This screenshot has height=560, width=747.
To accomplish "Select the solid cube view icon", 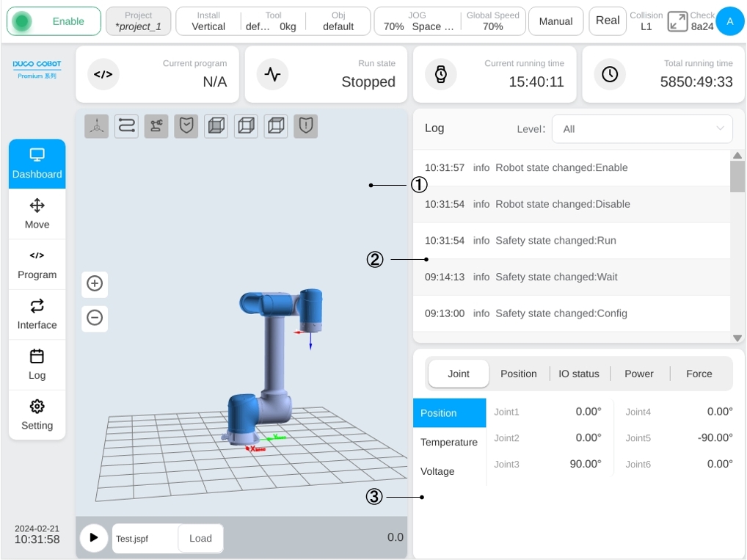I will 216,126.
